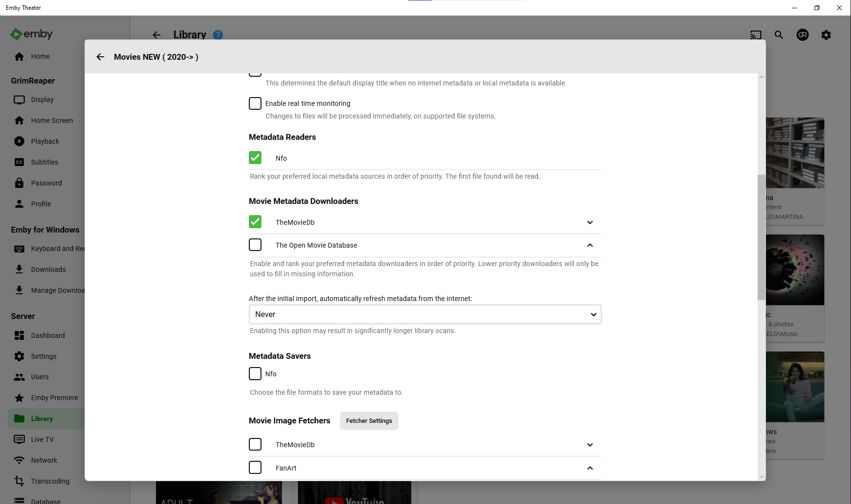Image resolution: width=851 pixels, height=504 pixels.
Task: Check the Nfo metadata saver
Action: 255,373
